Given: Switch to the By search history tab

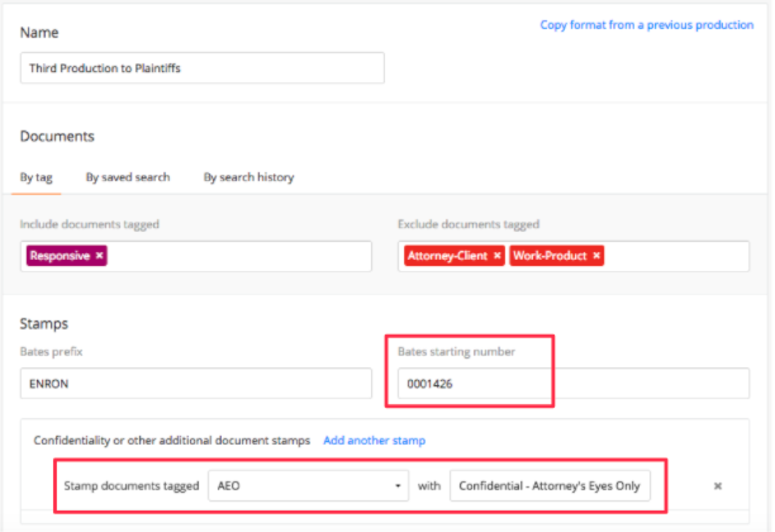Looking at the screenshot, I should pyautogui.click(x=249, y=177).
